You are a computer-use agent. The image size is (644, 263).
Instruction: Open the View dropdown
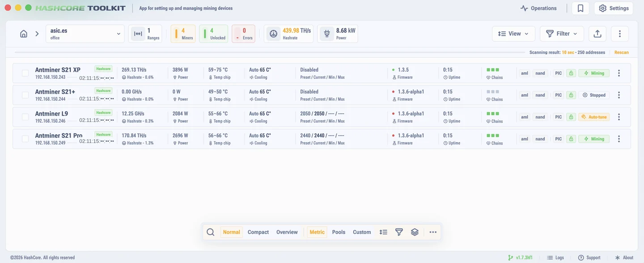pos(513,34)
